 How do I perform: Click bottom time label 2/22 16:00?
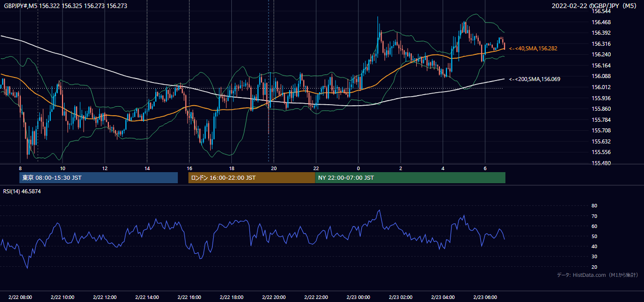[189, 297]
